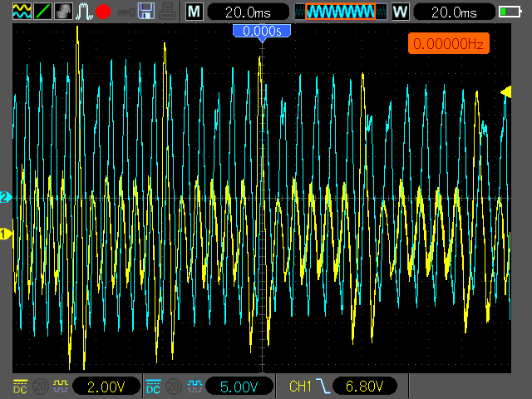Click the CH2 5.00V scale value

tap(239, 387)
